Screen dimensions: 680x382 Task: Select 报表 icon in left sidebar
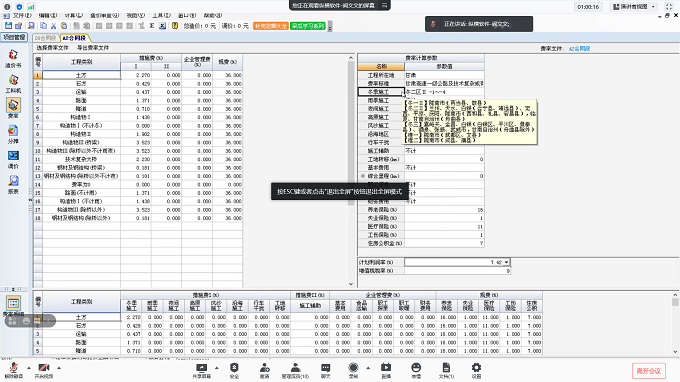[x=13, y=184]
